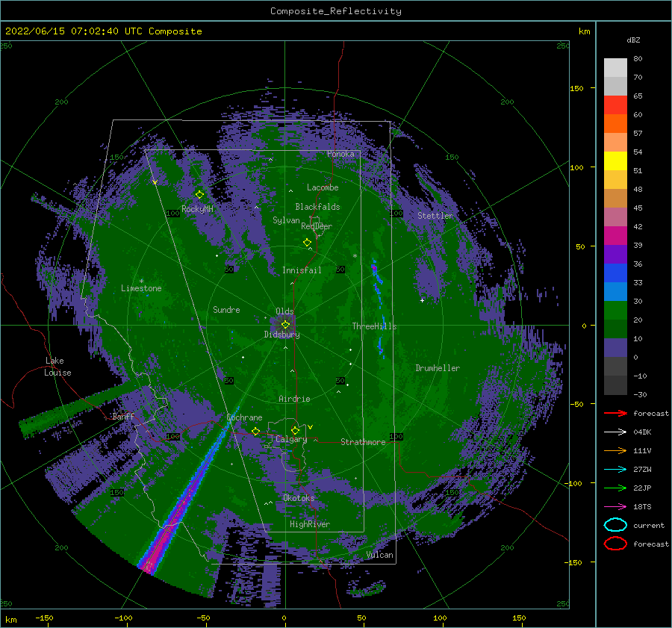
Task: Click the magenta high-reflectivity cell near ThreeHills
Action: [374, 268]
